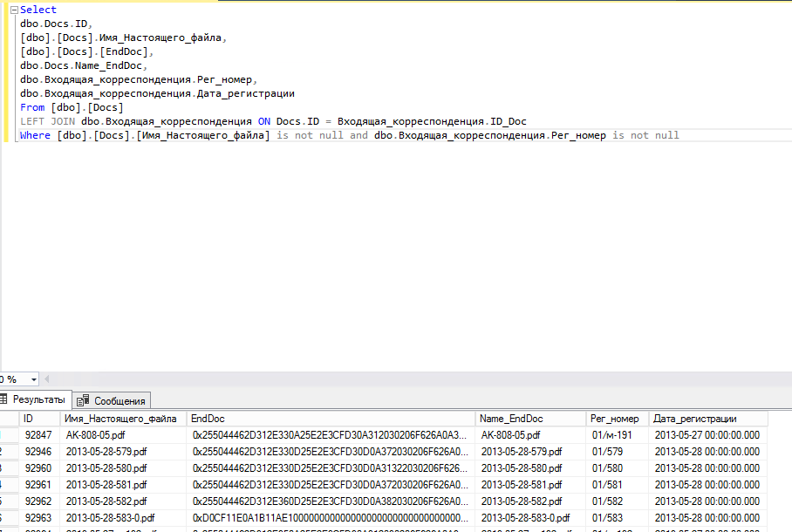The height and width of the screenshot is (532, 792).
Task: Select the registration date for ID 92960
Action: [708, 468]
